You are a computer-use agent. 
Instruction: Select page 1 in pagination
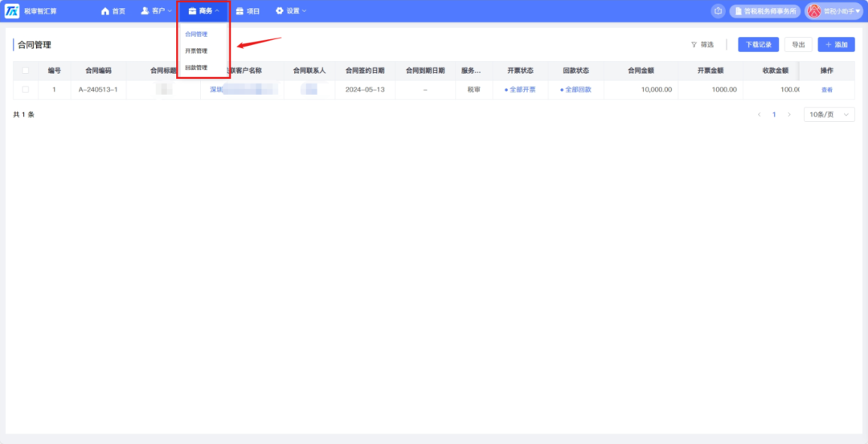[x=774, y=115]
